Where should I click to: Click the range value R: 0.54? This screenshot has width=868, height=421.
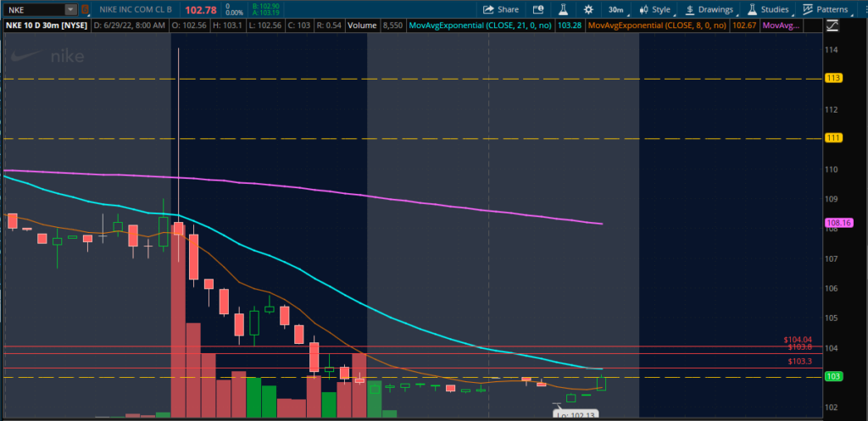click(x=331, y=25)
